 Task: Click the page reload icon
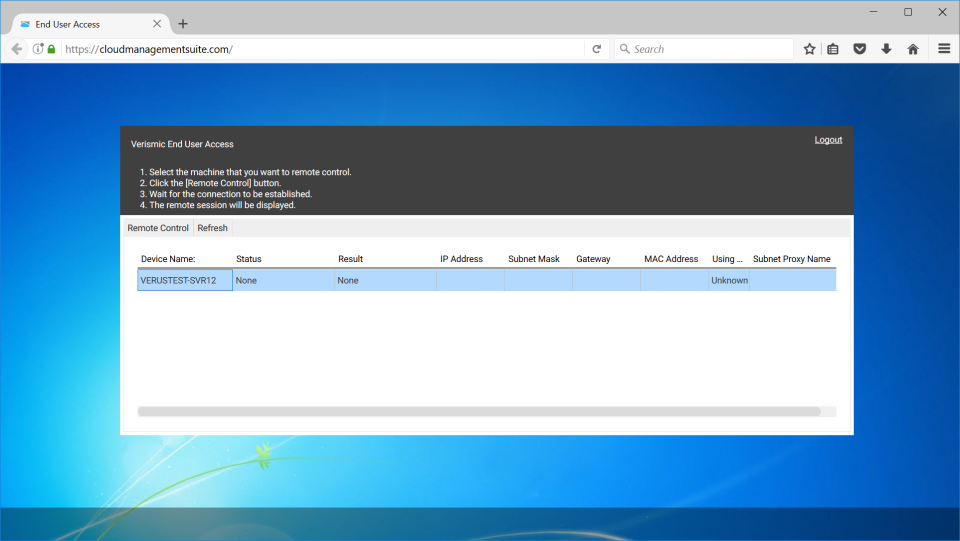click(596, 49)
